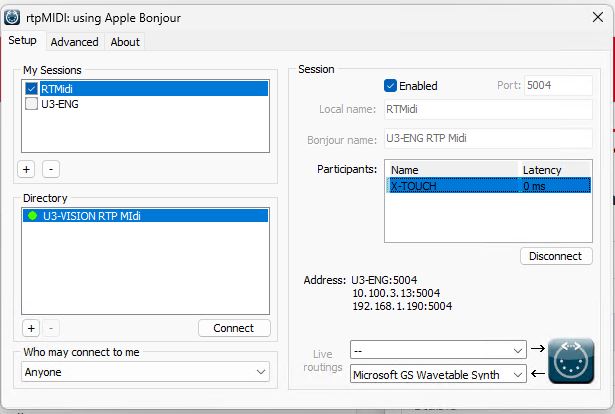
Task: Select U3-VISION RTP MIdi in Directory
Action: click(x=145, y=215)
